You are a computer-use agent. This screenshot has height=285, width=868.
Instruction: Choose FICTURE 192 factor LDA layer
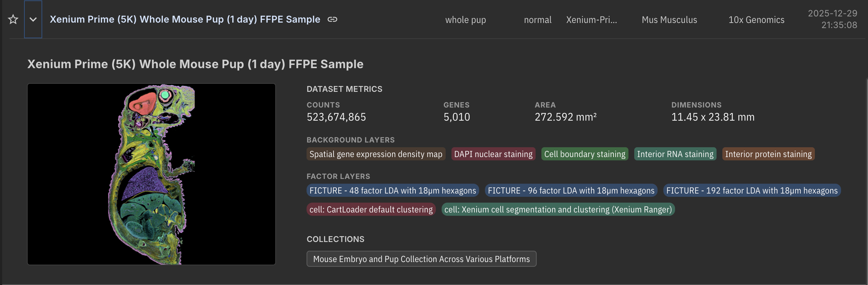coord(752,191)
